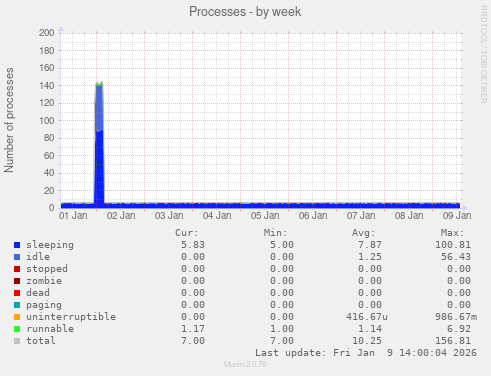Click total max value 156.81
This screenshot has height=376, width=491.
[x=453, y=341]
